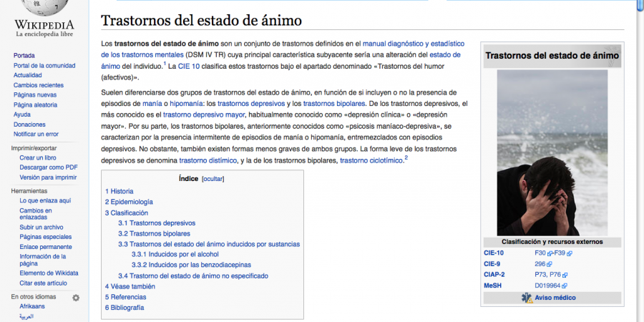Click external link icon next to F30

(550, 253)
